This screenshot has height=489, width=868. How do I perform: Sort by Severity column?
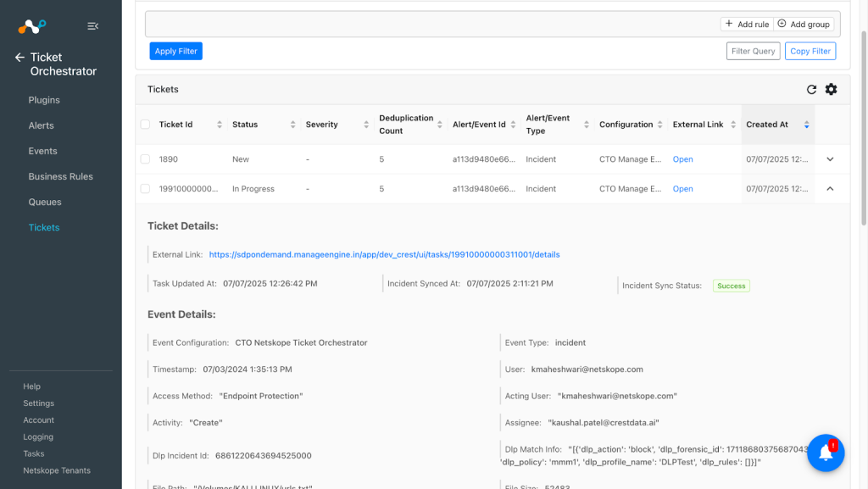pos(366,125)
